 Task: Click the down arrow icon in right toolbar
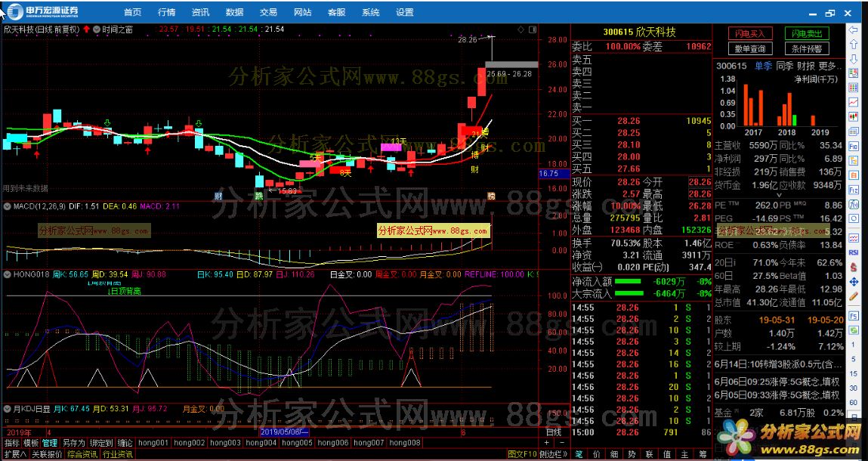click(853, 59)
